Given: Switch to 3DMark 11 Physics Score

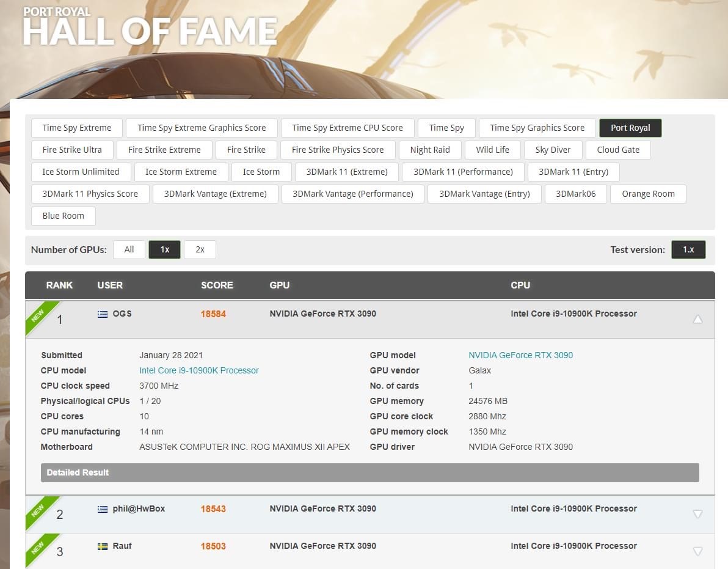Looking at the screenshot, I should [x=90, y=194].
